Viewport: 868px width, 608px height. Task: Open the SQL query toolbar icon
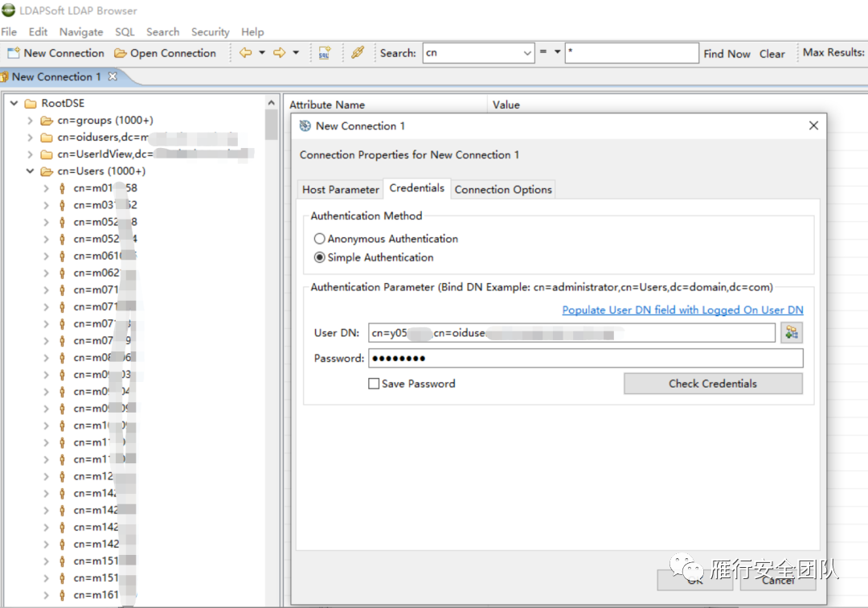tap(325, 52)
